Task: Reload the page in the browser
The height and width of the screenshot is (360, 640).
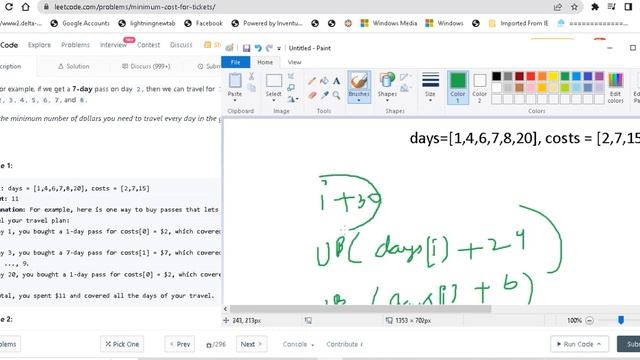Action: (9, 7)
